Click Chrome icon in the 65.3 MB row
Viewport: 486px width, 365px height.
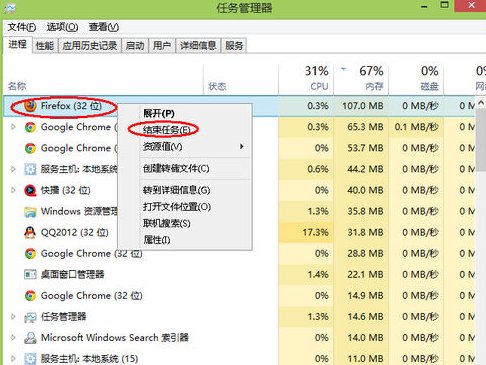pos(30,127)
